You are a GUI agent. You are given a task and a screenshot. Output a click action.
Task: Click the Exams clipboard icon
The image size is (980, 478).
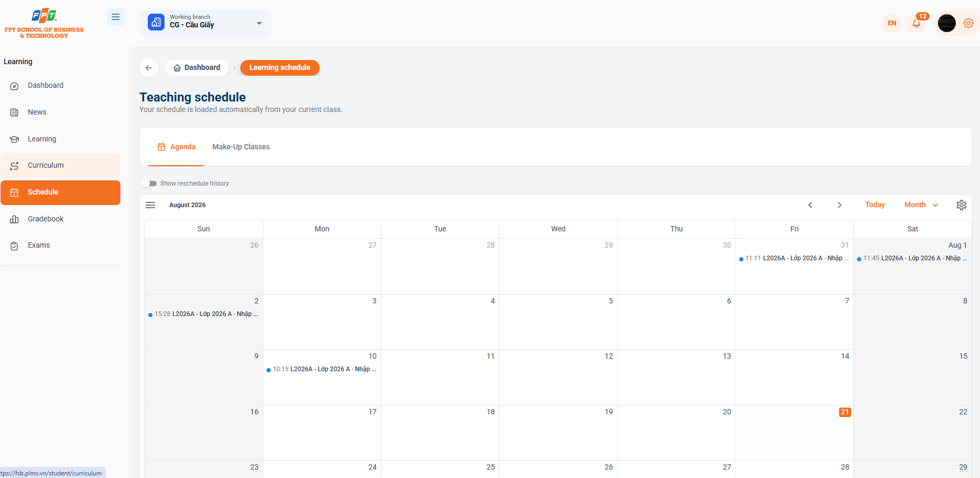tap(14, 246)
